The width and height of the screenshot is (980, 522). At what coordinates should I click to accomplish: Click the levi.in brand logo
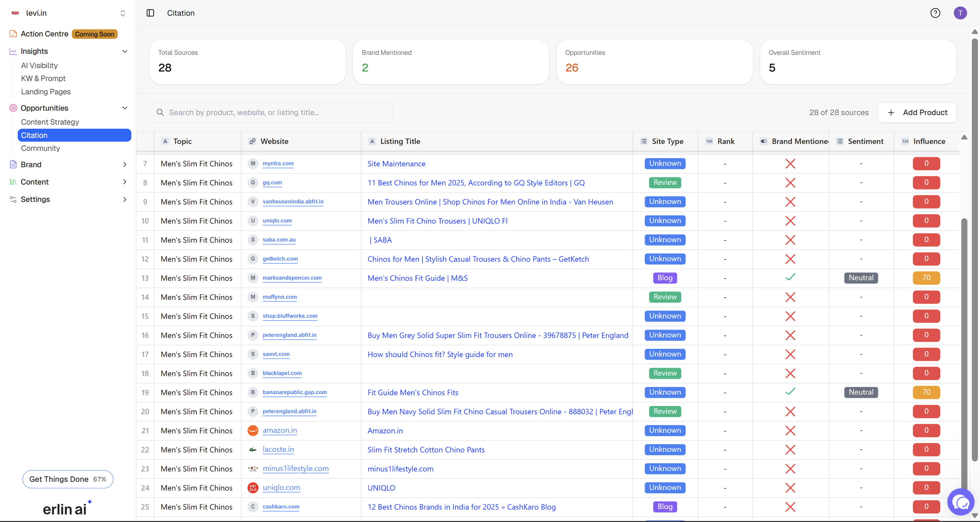(x=15, y=13)
